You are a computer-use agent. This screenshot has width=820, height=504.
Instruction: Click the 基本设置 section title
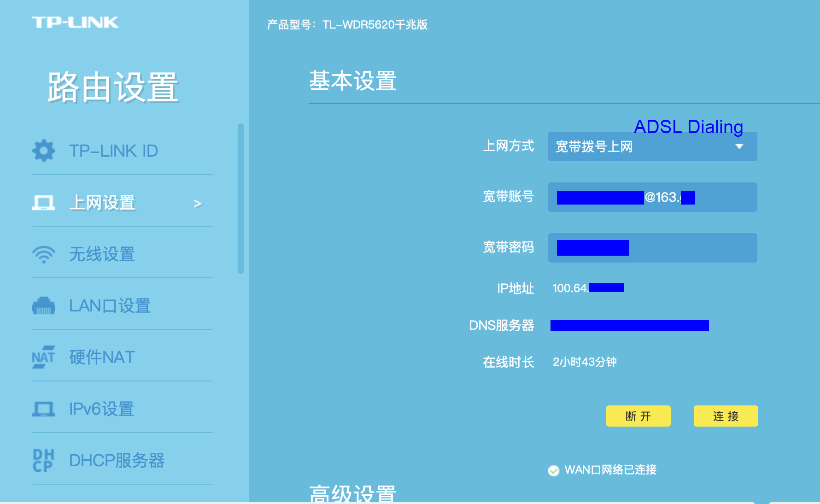pyautogui.click(x=353, y=81)
